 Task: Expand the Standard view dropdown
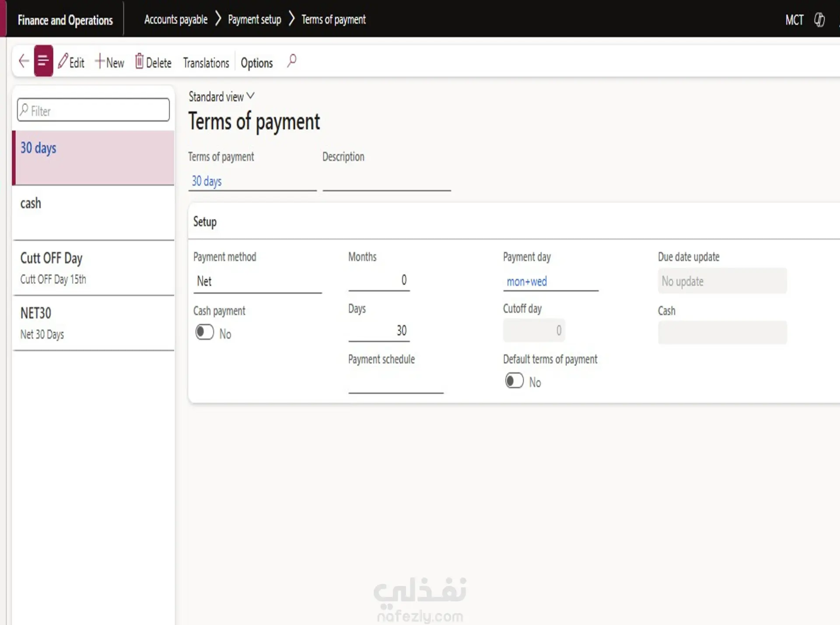click(221, 96)
